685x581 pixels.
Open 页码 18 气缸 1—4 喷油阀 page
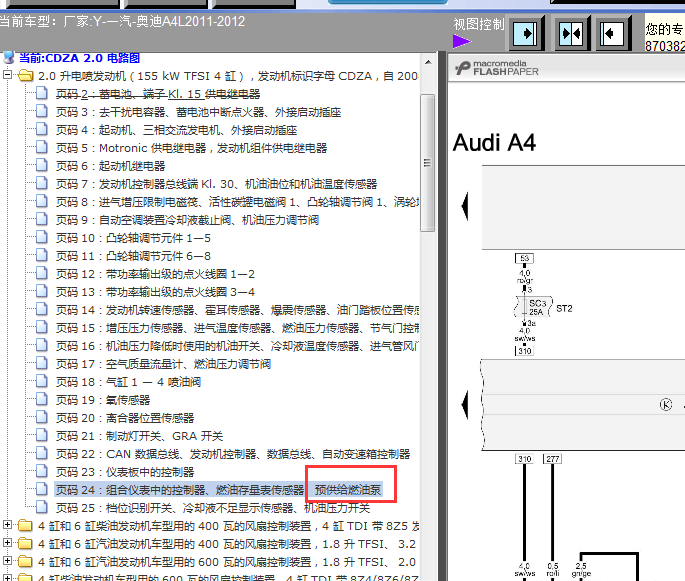click(128, 382)
